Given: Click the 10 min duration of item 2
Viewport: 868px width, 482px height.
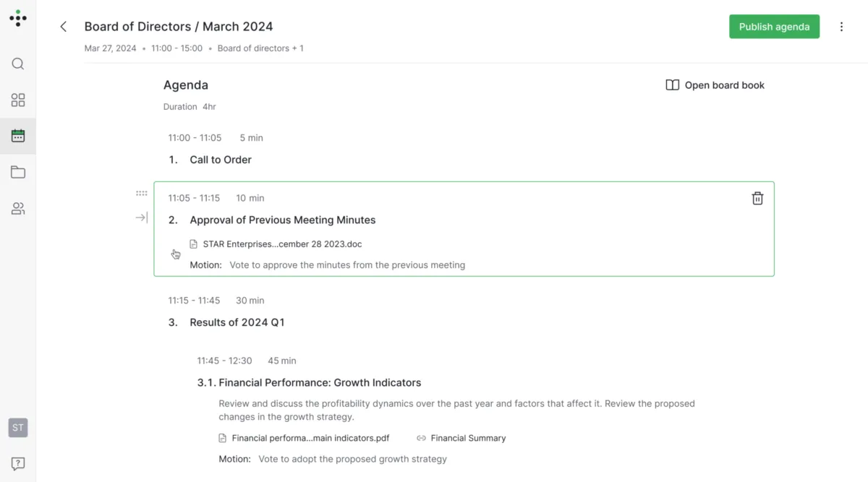Looking at the screenshot, I should click(x=250, y=198).
